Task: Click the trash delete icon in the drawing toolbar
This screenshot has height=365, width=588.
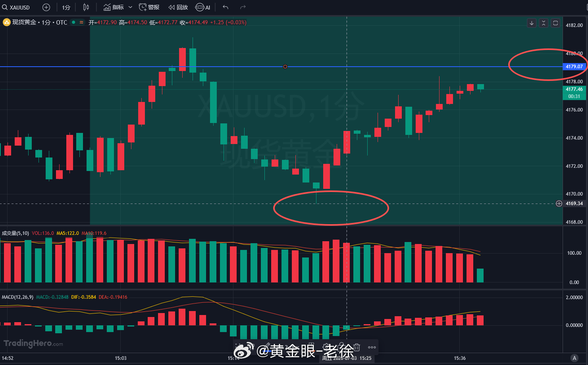Action: (x=357, y=347)
